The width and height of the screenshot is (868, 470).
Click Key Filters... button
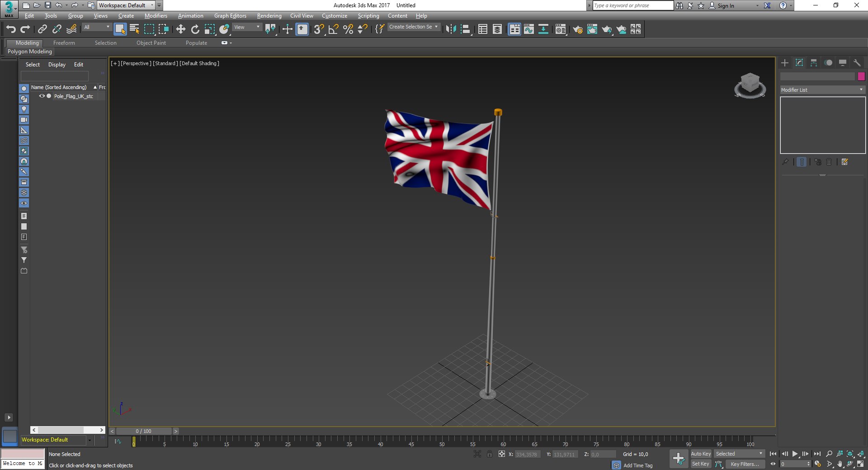(745, 464)
